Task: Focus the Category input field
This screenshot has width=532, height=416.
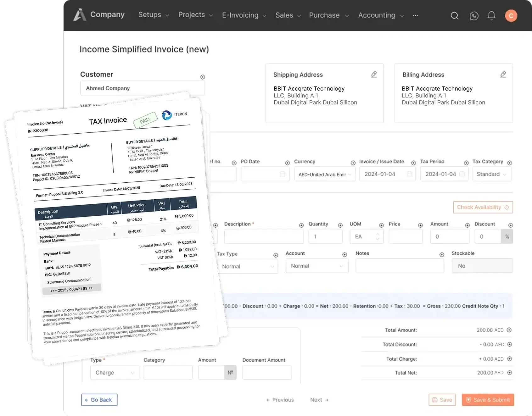Action: pos(168,373)
